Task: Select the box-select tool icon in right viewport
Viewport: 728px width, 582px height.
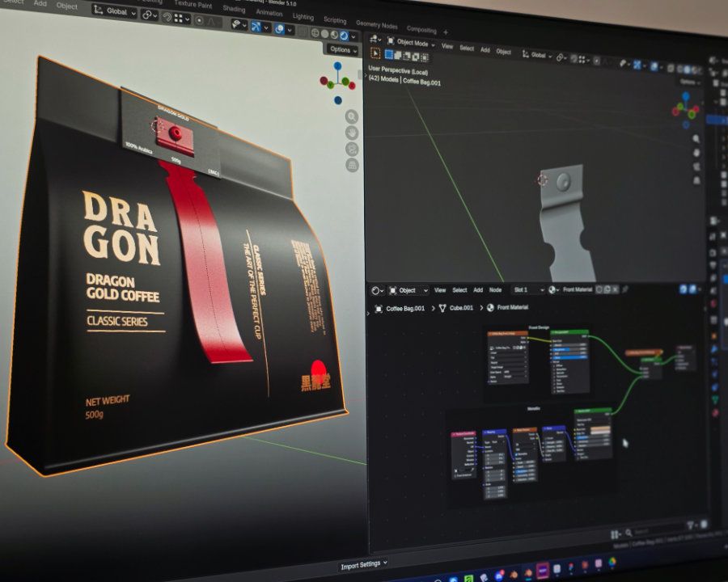Action: 389,55
